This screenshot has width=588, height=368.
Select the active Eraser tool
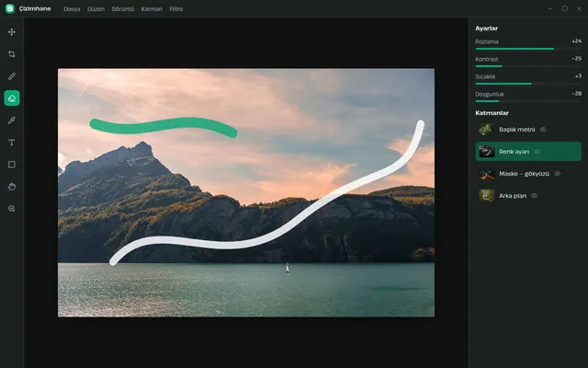tap(12, 98)
